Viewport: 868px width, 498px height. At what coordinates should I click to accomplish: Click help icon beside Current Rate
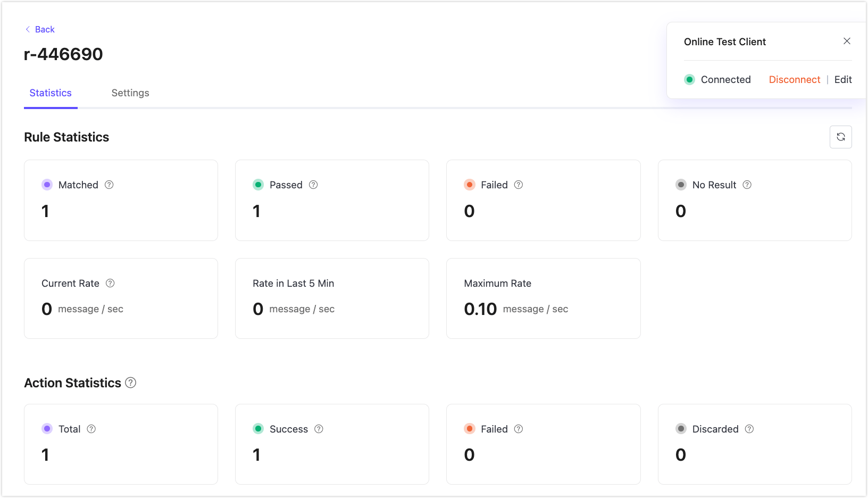tap(110, 283)
